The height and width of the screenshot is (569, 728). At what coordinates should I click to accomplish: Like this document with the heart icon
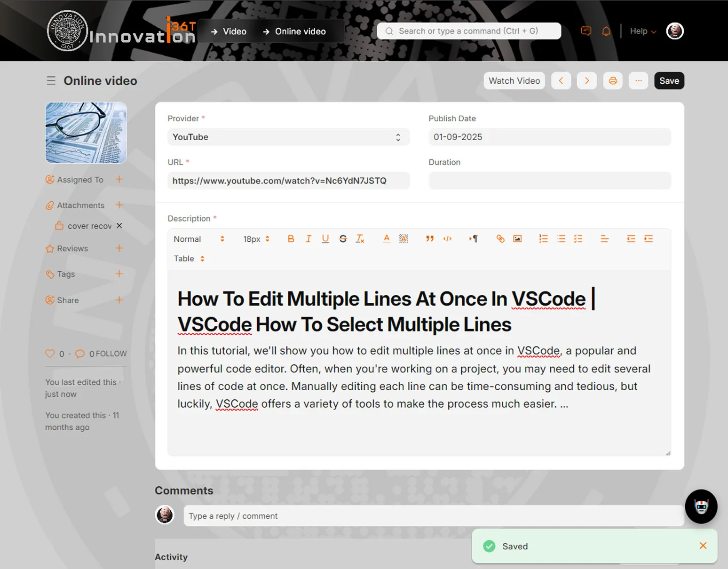click(x=50, y=353)
